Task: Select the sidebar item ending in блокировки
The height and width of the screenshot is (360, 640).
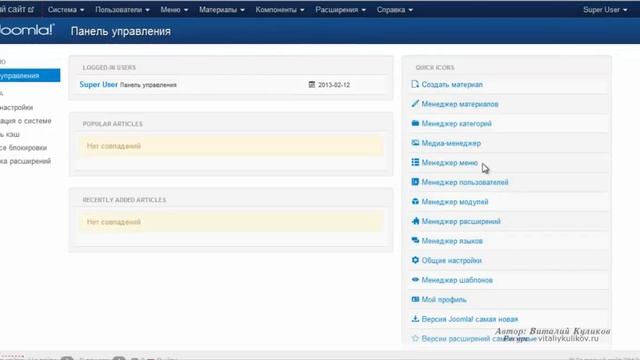Action: tap(24, 148)
